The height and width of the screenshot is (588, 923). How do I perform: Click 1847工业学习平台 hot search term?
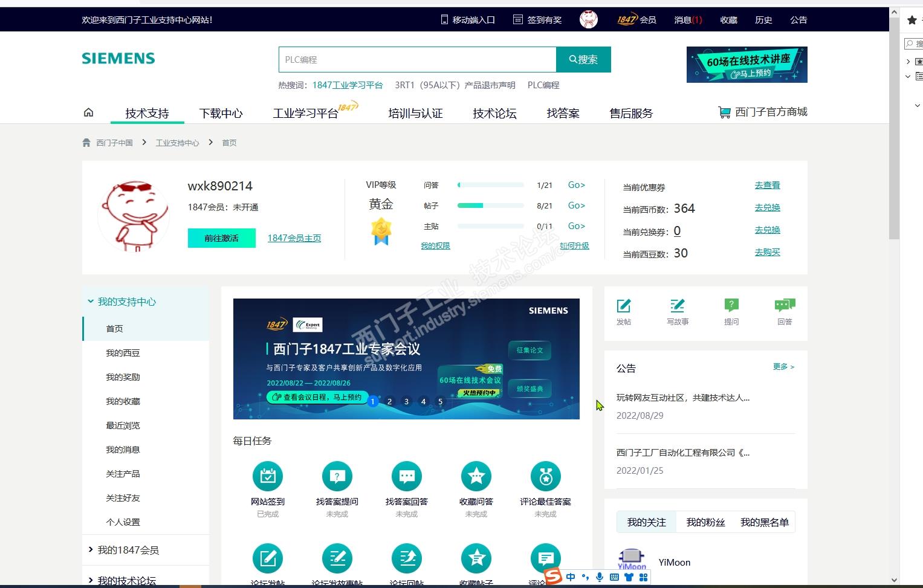348,85
